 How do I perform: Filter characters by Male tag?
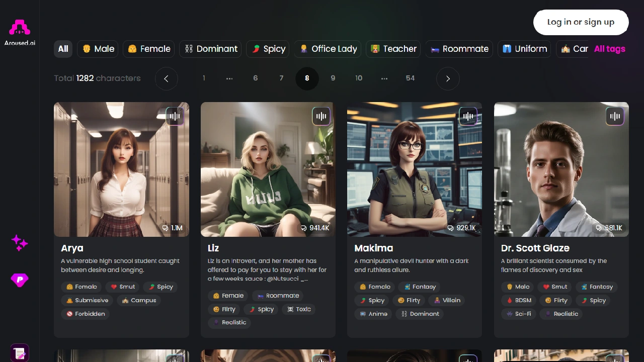(x=98, y=49)
